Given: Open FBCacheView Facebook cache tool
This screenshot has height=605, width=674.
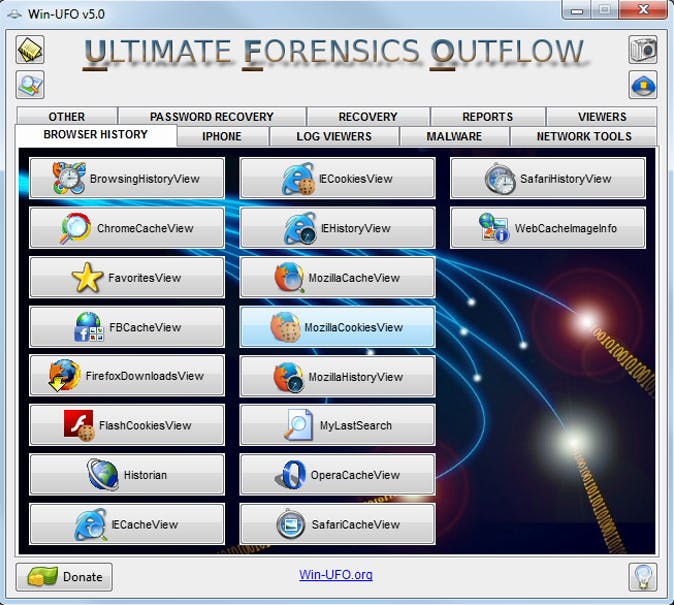Looking at the screenshot, I should coord(127,327).
